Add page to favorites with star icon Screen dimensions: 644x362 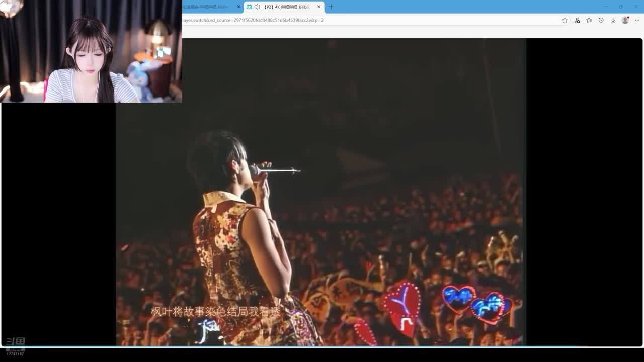click(x=565, y=20)
